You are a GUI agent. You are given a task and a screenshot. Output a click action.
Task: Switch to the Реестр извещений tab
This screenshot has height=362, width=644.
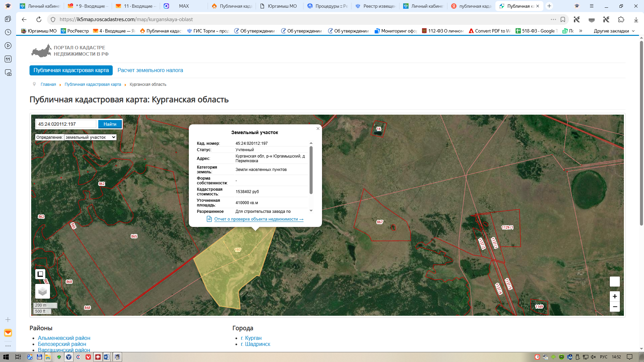click(x=375, y=6)
